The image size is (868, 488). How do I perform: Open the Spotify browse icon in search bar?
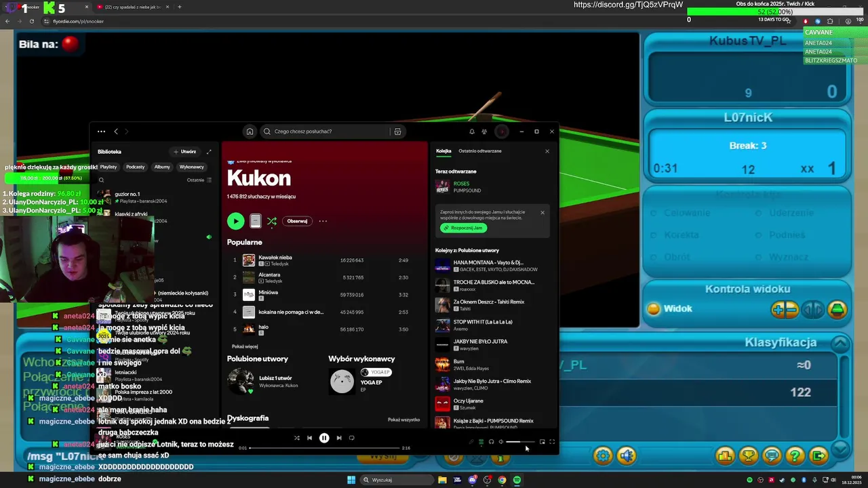397,131
